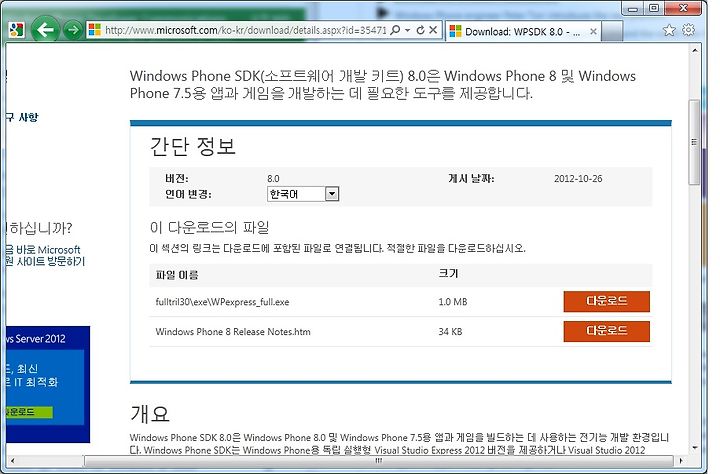Screen dimensions: 720x474
Task: Click the 파일 이름 column header
Action: coord(177,275)
